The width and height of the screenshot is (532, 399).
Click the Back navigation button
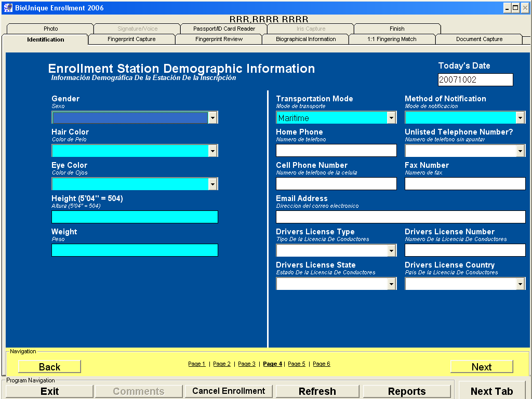click(x=49, y=367)
